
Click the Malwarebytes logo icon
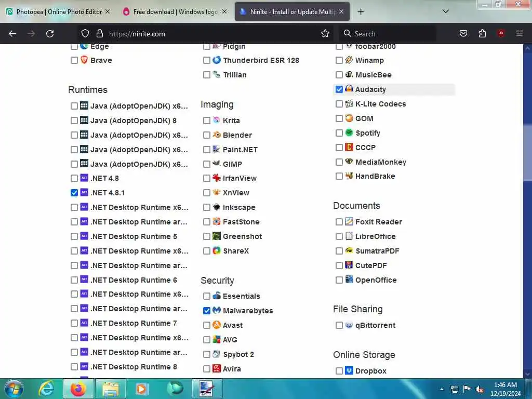[217, 310]
